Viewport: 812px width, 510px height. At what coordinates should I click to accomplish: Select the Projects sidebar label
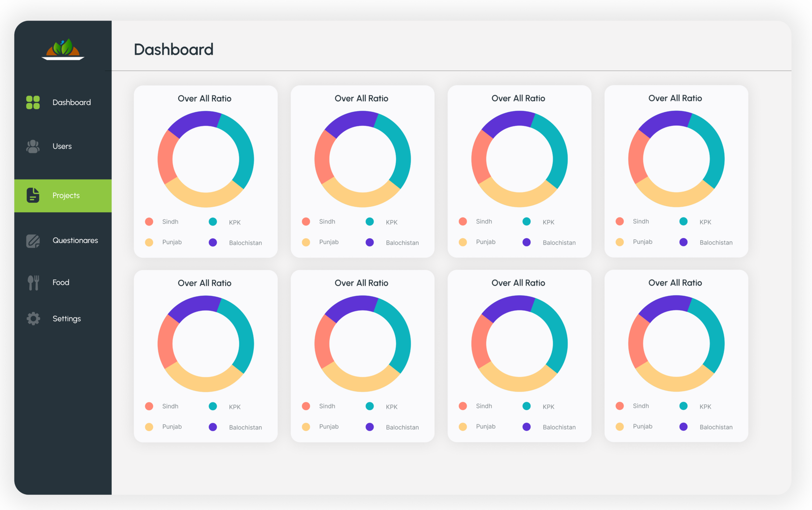[66, 196]
